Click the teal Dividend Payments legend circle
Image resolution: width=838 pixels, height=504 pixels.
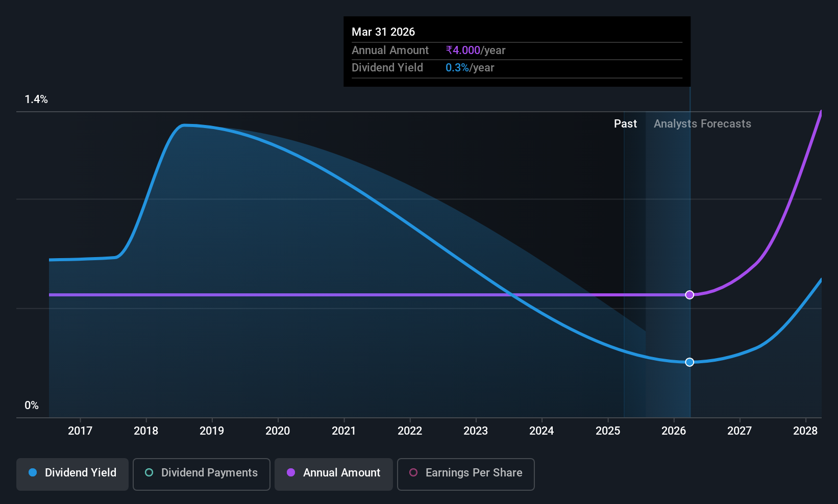(149, 472)
